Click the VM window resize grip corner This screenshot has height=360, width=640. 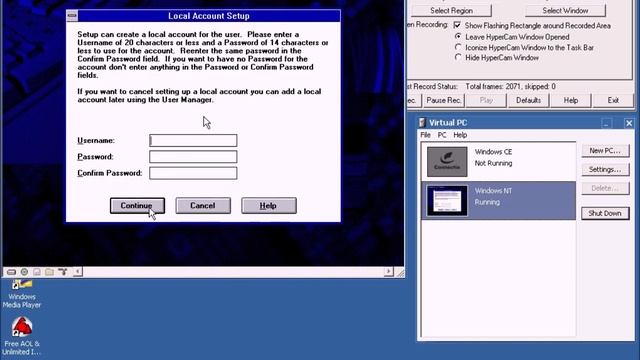coord(400,273)
